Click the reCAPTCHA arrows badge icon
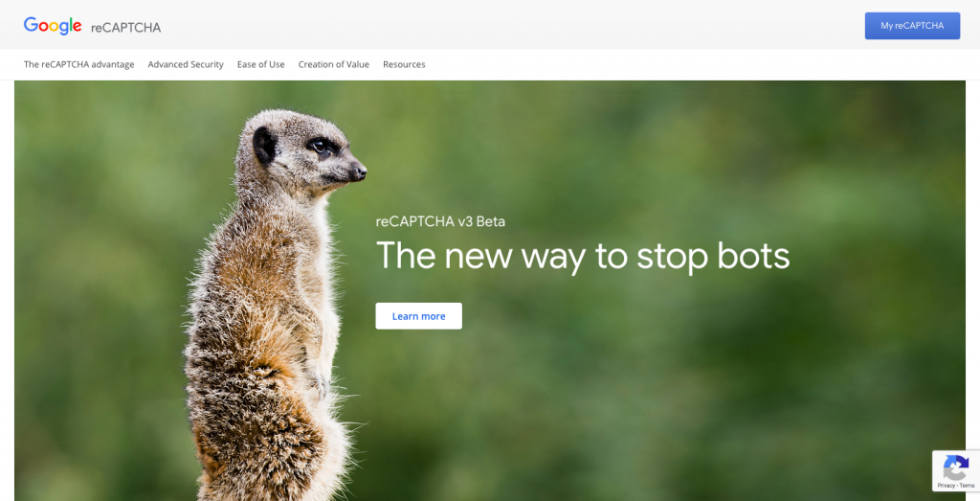 tap(956, 467)
